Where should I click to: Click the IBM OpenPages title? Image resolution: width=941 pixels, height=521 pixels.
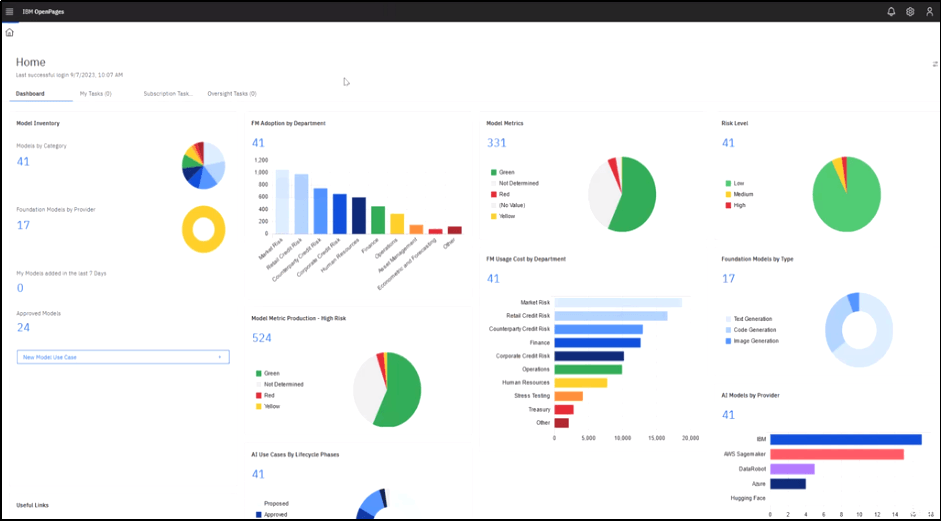tap(43, 11)
